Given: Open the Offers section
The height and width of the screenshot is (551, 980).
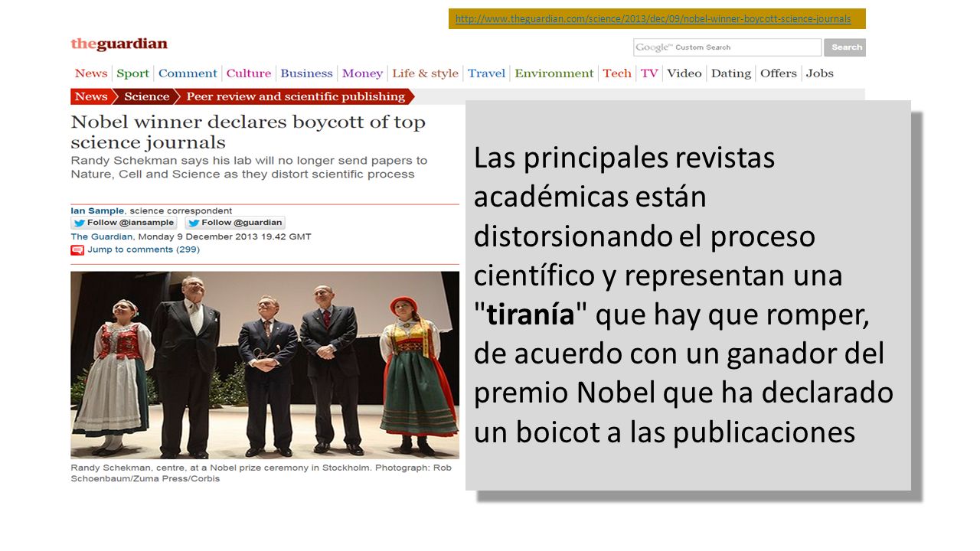Looking at the screenshot, I should pyautogui.click(x=778, y=73).
